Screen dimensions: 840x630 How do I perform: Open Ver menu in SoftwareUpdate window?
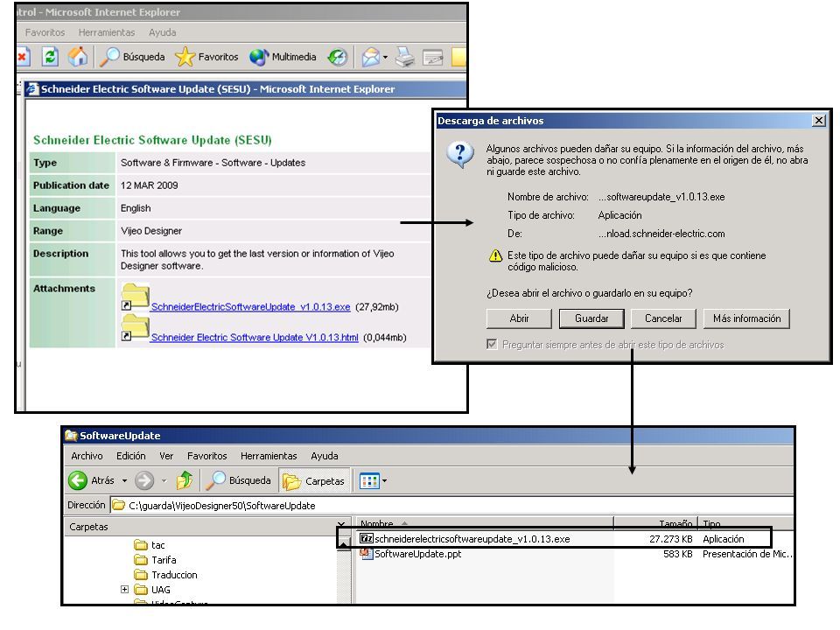click(x=166, y=456)
